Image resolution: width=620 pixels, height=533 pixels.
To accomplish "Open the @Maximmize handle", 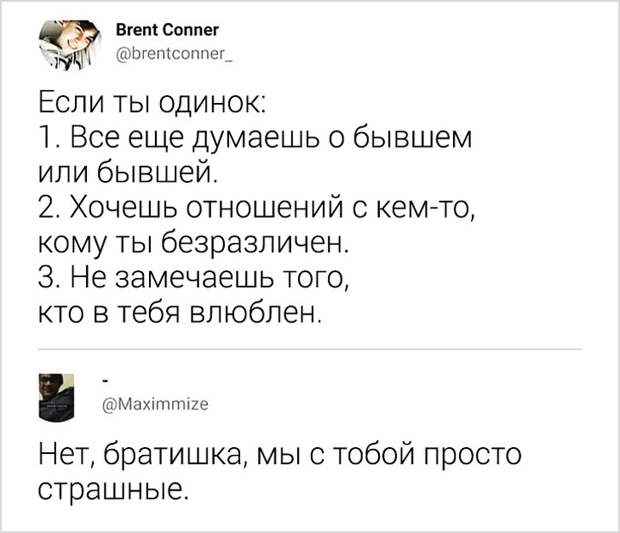I will click(155, 404).
